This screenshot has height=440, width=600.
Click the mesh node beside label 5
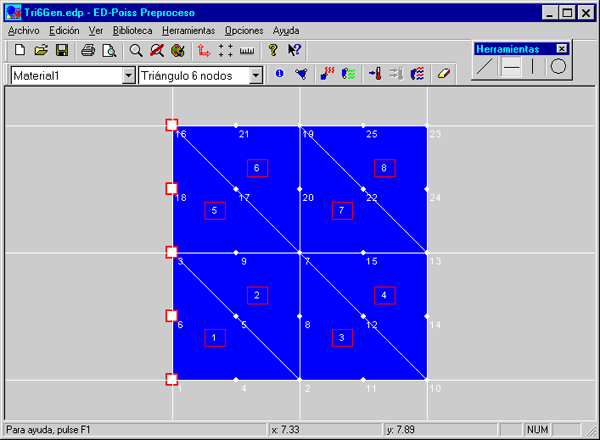click(x=236, y=316)
